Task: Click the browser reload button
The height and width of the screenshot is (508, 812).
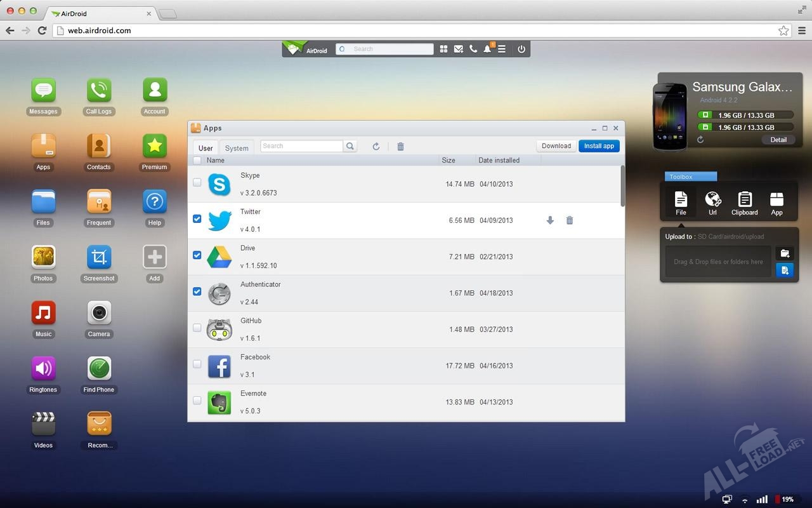Action: [42, 30]
